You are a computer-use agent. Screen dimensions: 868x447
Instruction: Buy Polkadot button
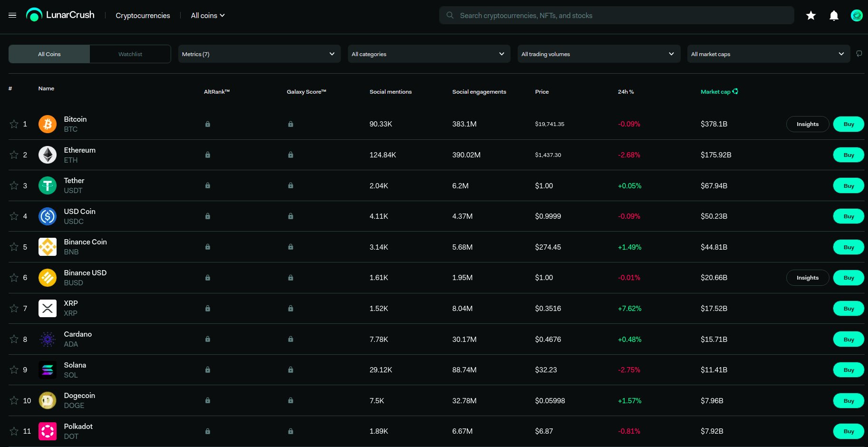click(x=849, y=431)
